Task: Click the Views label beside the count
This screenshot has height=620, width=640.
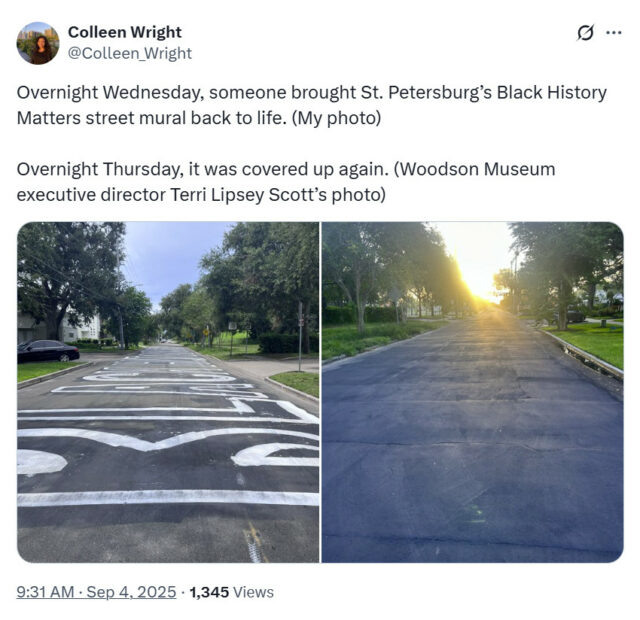Action: pyautogui.click(x=253, y=592)
